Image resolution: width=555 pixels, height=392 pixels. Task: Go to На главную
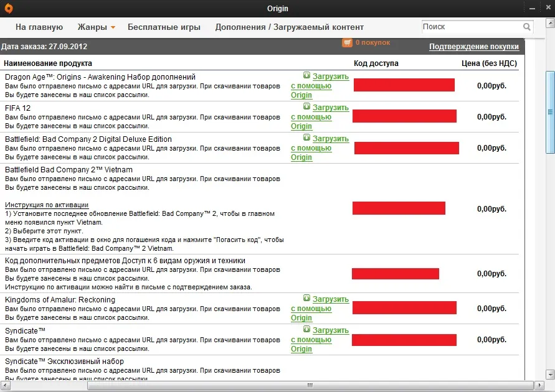click(39, 27)
